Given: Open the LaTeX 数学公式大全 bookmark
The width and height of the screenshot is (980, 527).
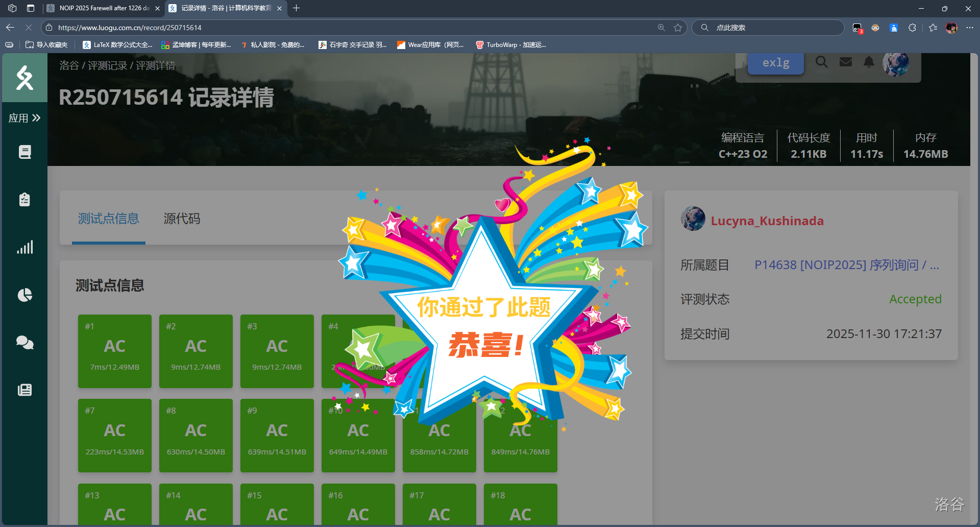Looking at the screenshot, I should point(118,45).
